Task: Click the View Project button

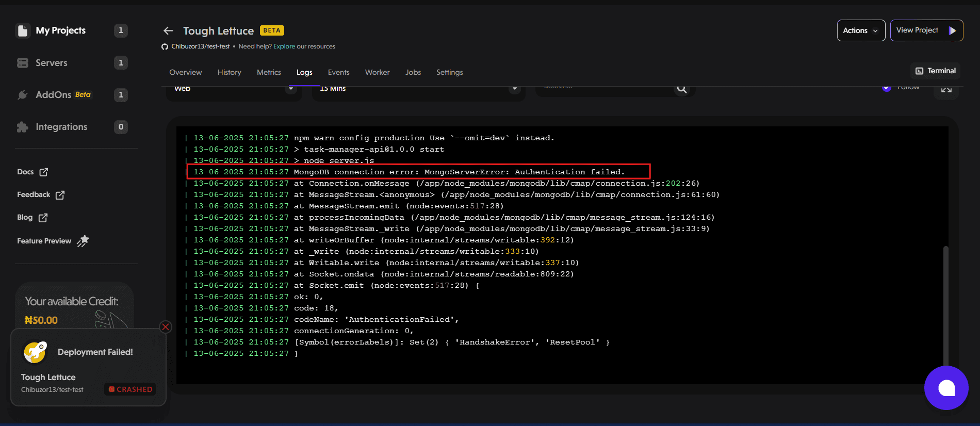Action: (926, 30)
